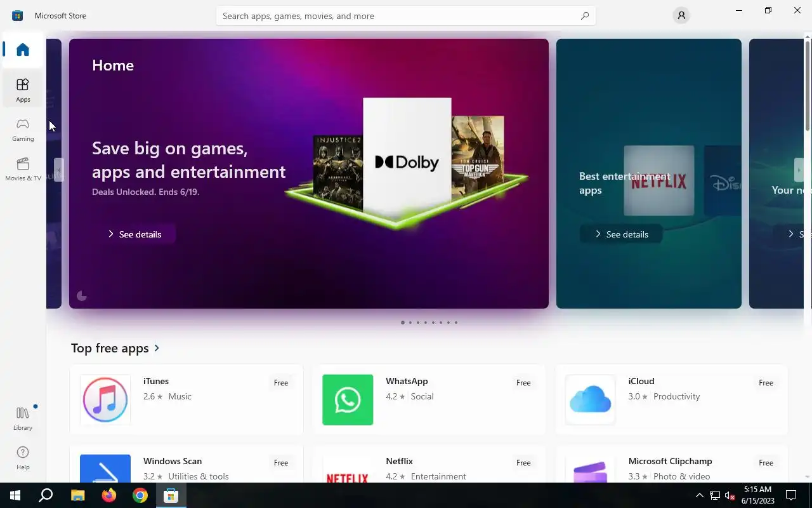Click See details for Best entertainment apps
This screenshot has height=508, width=812.
(x=622, y=234)
